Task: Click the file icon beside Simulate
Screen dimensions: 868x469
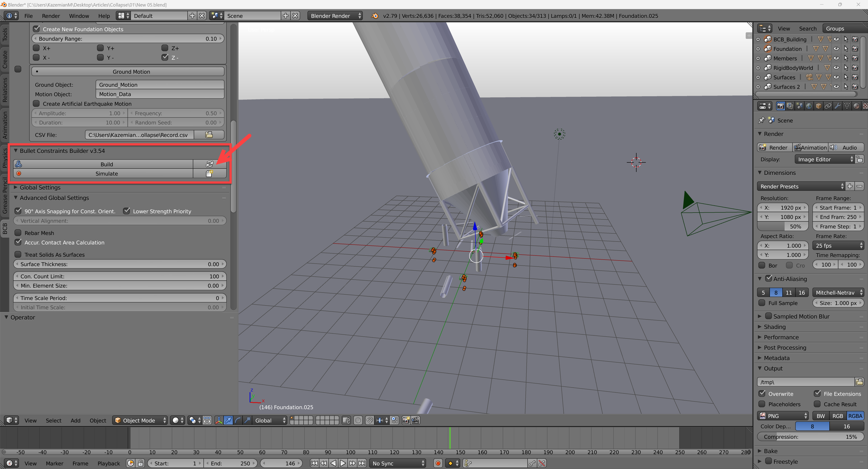Action: click(x=209, y=174)
